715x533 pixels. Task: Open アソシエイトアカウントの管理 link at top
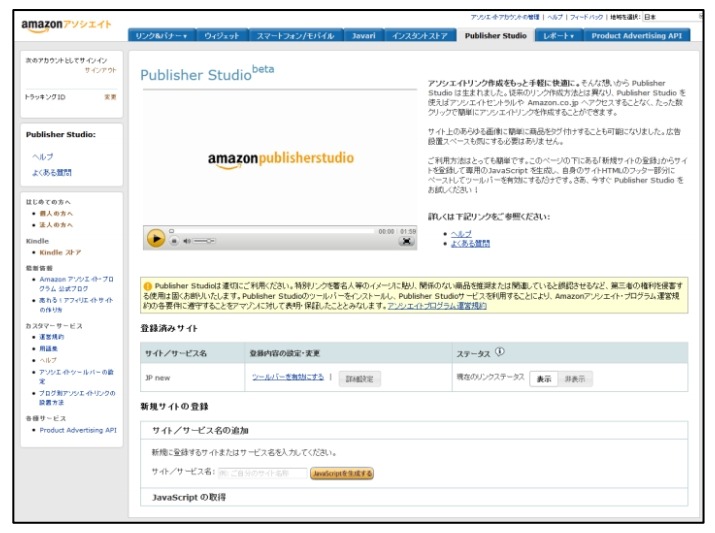pyautogui.click(x=505, y=17)
